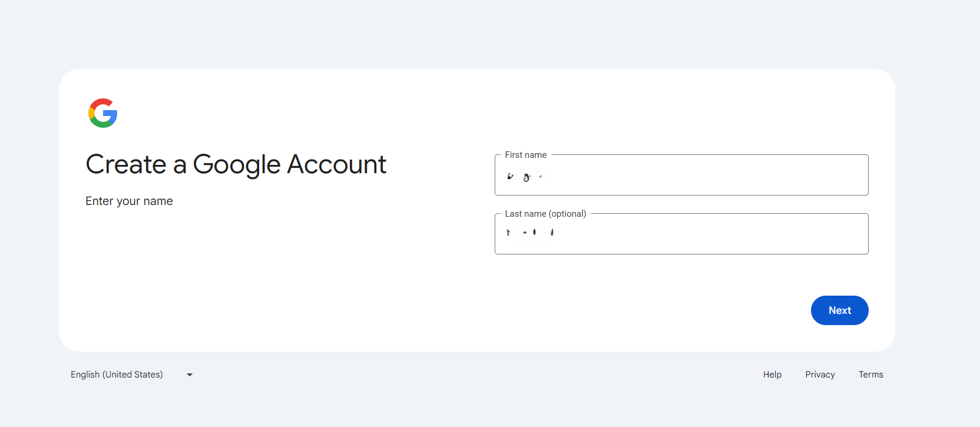980x427 pixels.
Task: Click the Last name (optional) field label
Action: click(x=545, y=214)
